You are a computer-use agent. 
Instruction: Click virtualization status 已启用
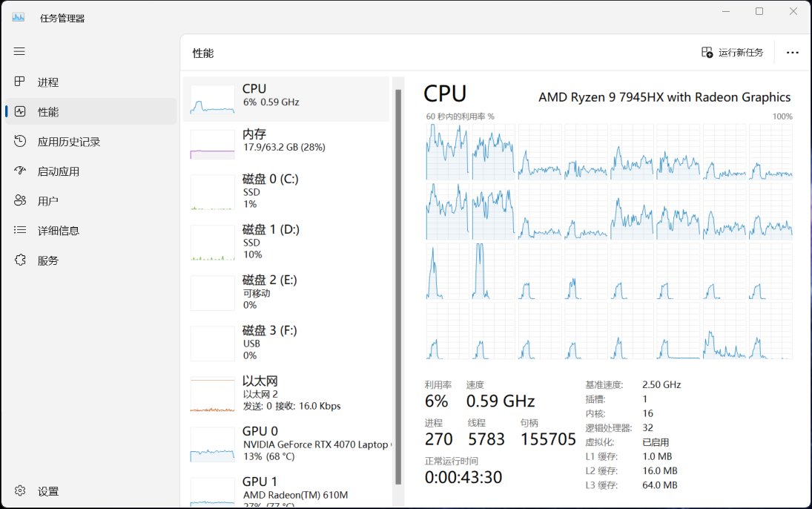click(656, 442)
